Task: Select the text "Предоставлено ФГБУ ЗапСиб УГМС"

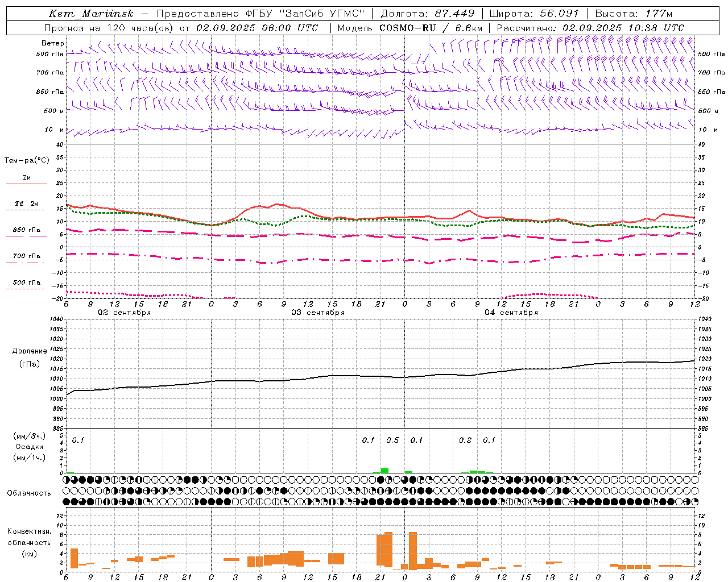Action: tap(260, 14)
